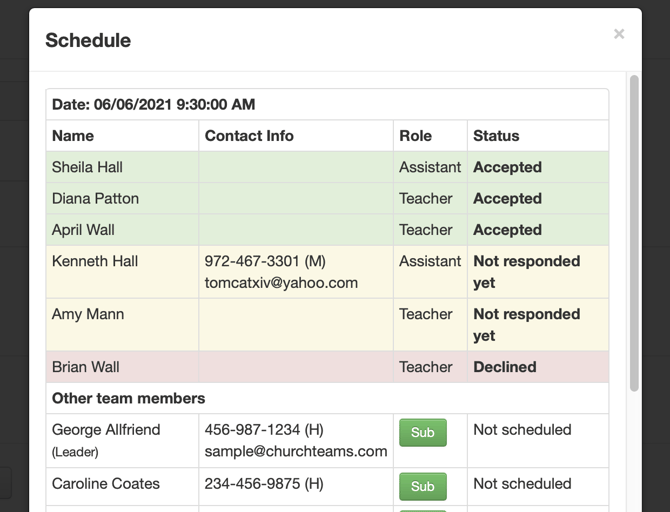Click the sample@churchteams.com email
670x512 pixels.
click(x=296, y=451)
